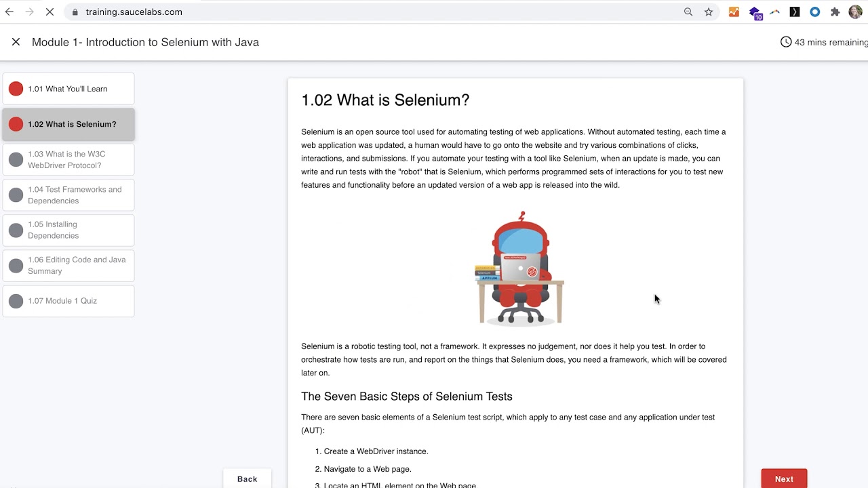
Task: Open 1.06 Editing Code and Java Summary
Action: click(x=68, y=265)
